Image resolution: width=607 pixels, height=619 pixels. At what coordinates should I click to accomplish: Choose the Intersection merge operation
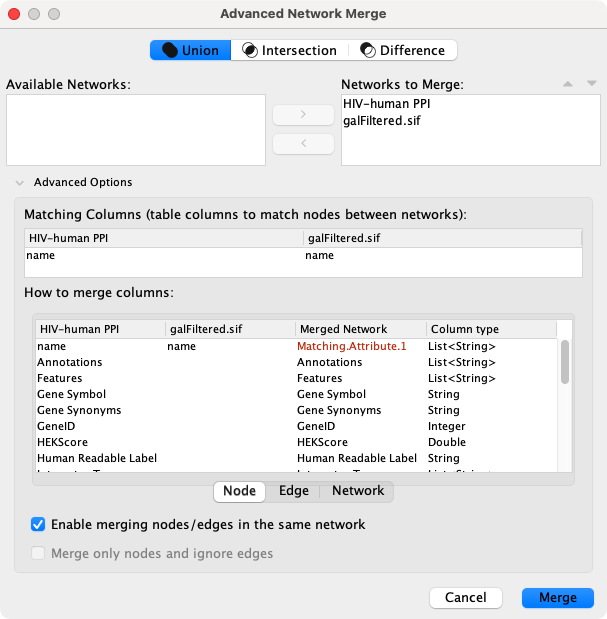click(289, 50)
